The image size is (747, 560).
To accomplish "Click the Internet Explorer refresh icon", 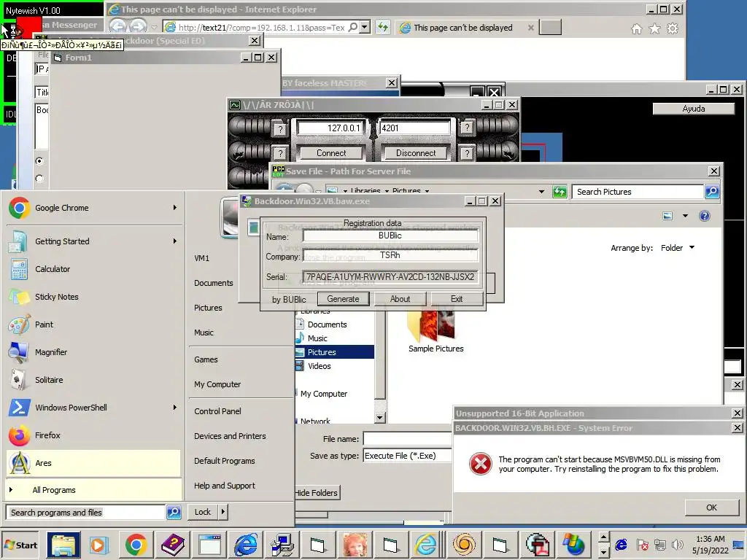I will (382, 27).
